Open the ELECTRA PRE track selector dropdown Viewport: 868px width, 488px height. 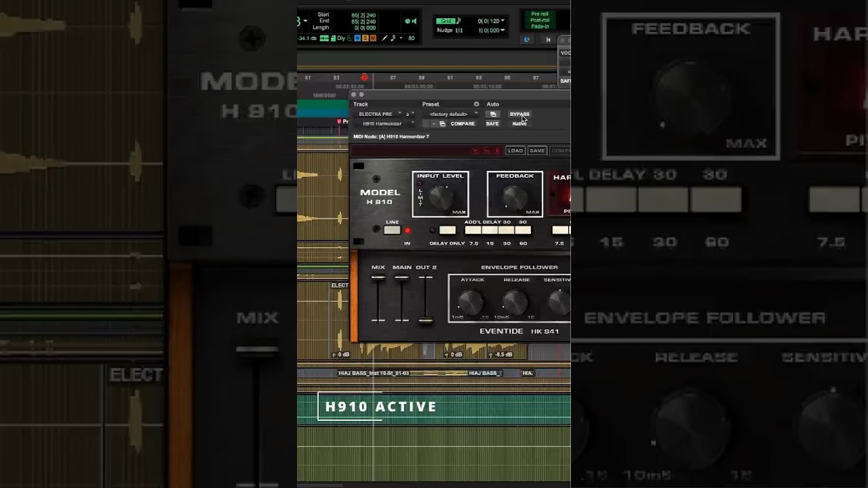378,114
